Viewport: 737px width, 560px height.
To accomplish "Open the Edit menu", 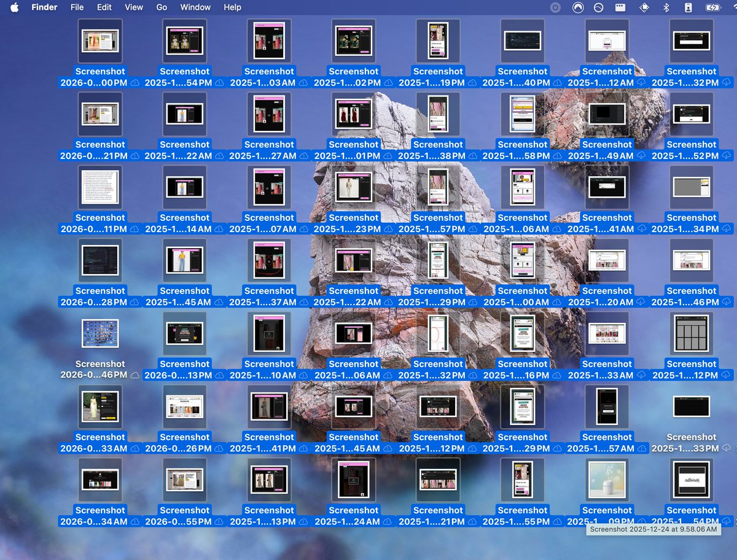I will [x=104, y=7].
